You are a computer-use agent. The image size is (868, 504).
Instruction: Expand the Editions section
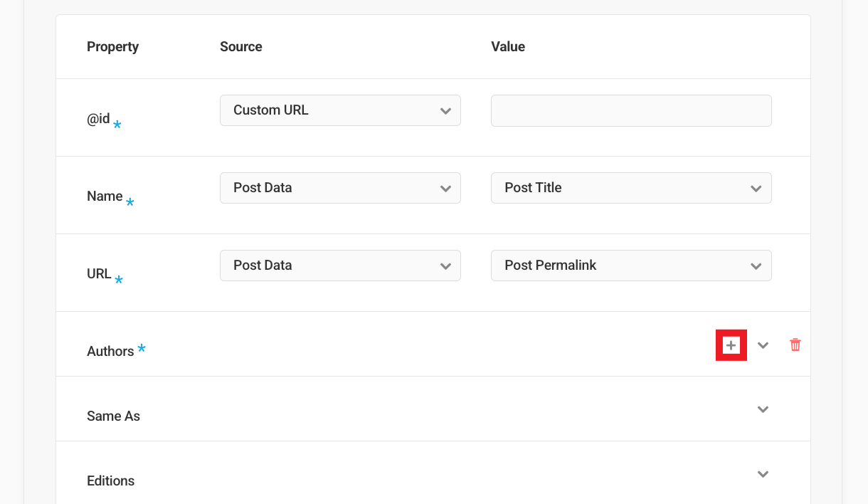763,474
